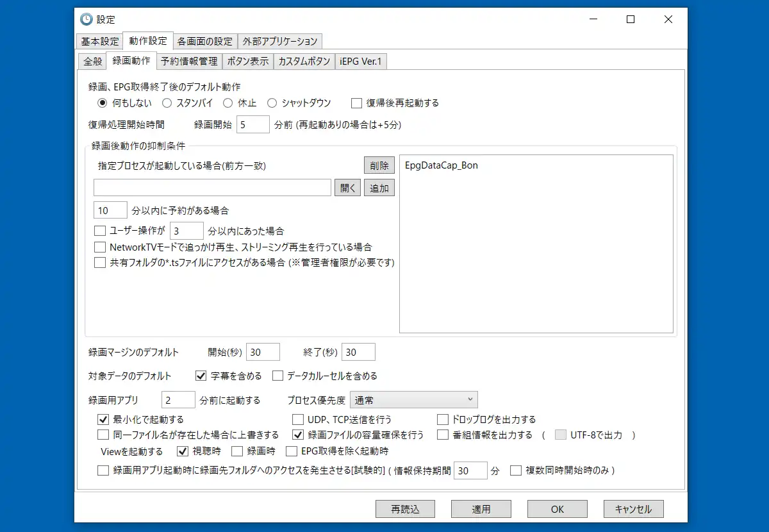Enable データカルーセルを含める checkbox
This screenshot has height=532, width=769.
[277, 376]
